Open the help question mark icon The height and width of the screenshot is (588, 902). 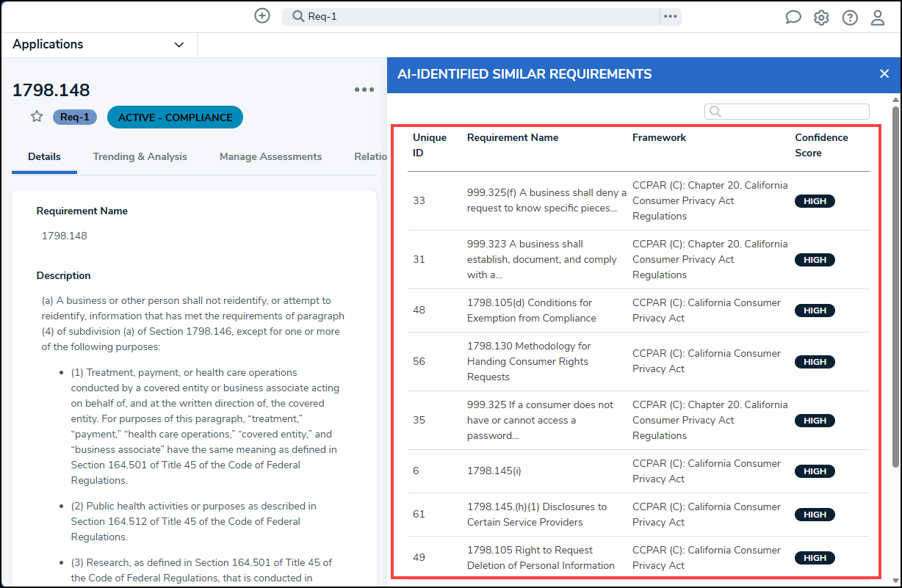(x=850, y=18)
